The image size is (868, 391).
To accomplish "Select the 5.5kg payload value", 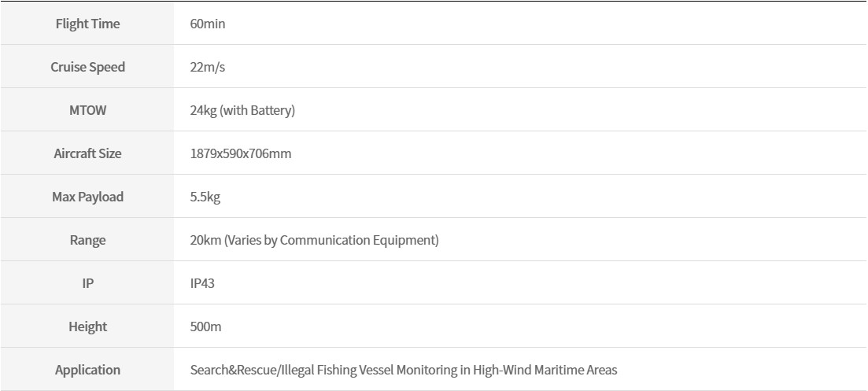I will pyautogui.click(x=205, y=197).
